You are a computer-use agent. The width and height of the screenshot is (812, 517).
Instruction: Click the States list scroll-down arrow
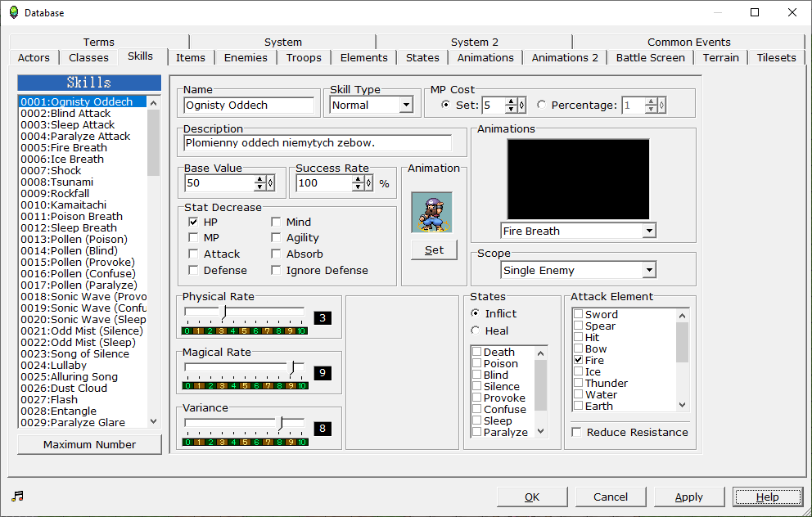[540, 431]
